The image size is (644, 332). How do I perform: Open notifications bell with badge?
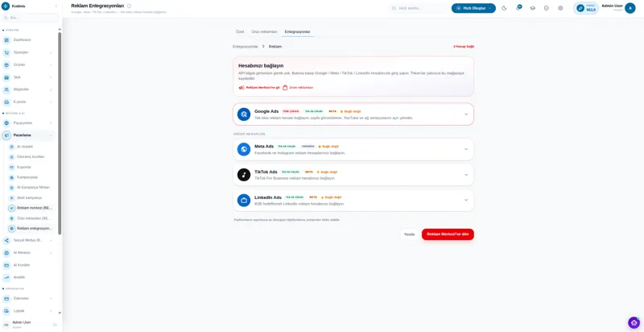pos(518,8)
